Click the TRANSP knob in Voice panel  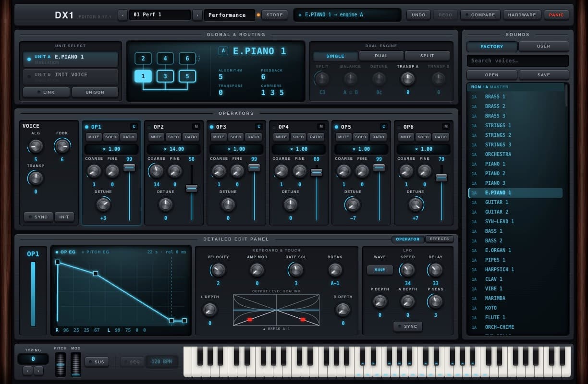point(36,179)
